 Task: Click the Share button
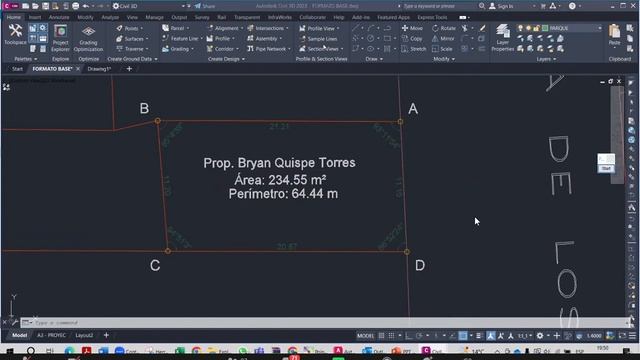point(205,6)
